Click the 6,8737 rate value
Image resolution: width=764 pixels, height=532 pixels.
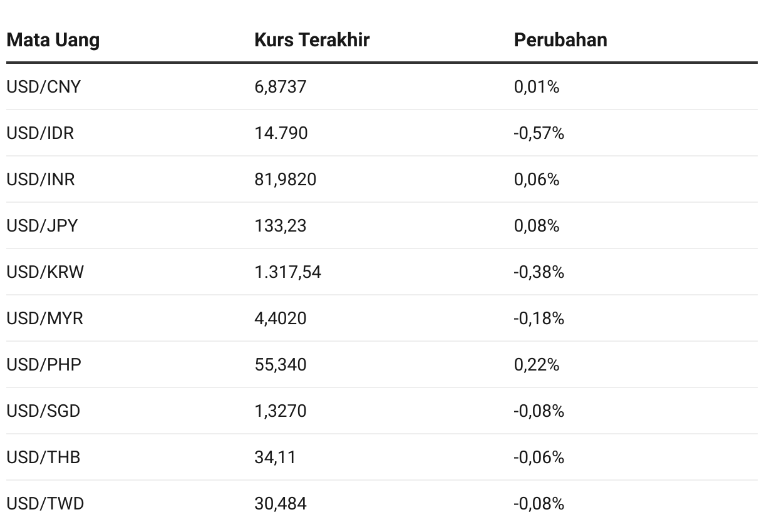coord(281,86)
